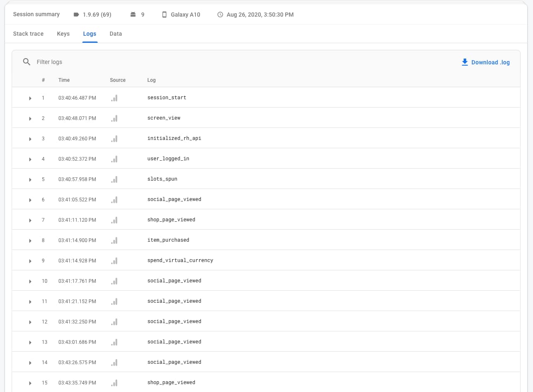Focus the Filter logs search field
Screen dimensions: 533x392
[x=49, y=62]
